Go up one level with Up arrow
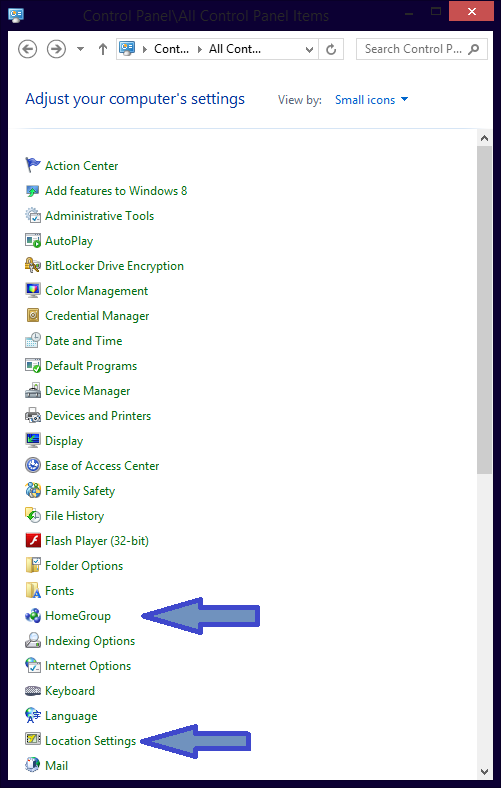 tap(103, 49)
